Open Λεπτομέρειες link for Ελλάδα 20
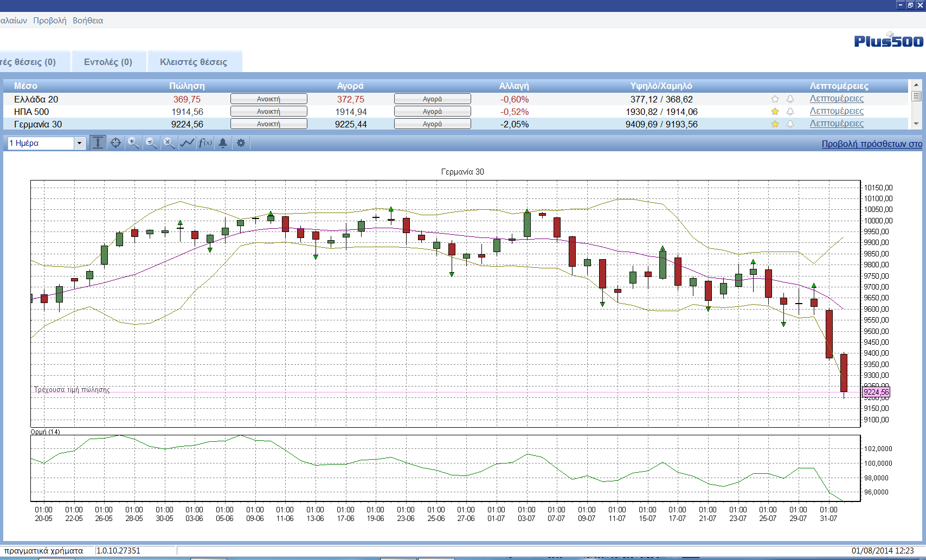This screenshot has height=560, width=926. [x=837, y=99]
